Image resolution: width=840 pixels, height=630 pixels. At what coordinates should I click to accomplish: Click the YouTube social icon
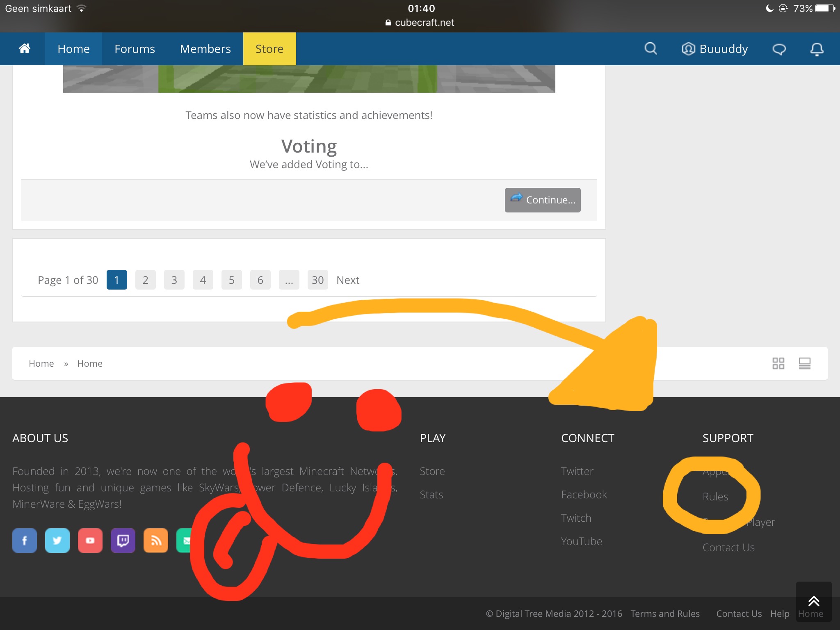click(x=90, y=541)
